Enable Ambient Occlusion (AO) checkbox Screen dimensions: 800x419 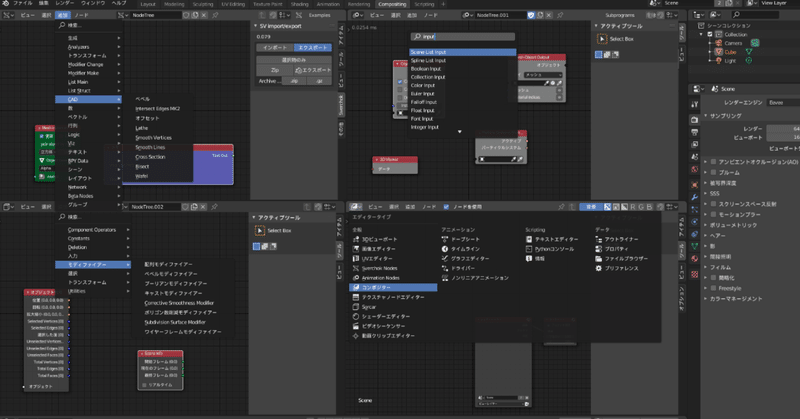coord(714,162)
